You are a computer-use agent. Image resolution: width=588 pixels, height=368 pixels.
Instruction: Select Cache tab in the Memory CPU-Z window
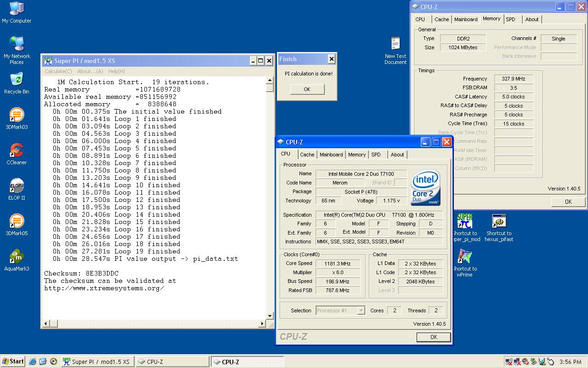click(x=442, y=19)
